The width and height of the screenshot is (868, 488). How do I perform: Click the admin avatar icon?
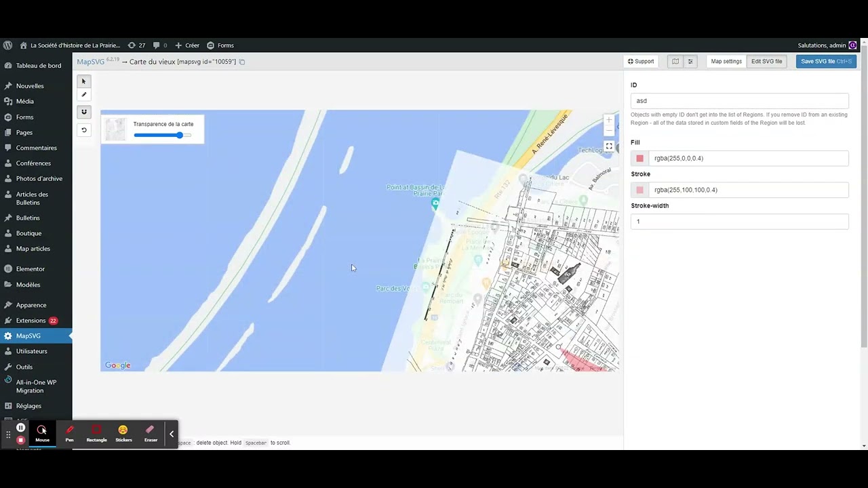853,45
